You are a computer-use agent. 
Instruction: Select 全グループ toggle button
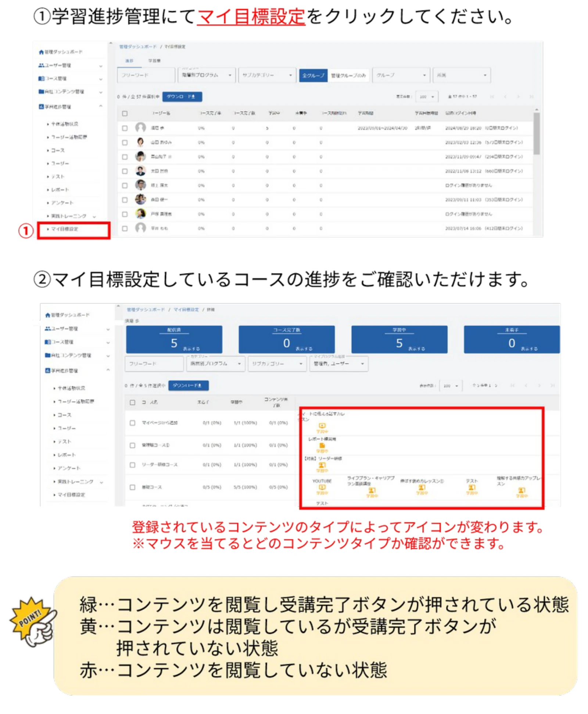tap(313, 75)
